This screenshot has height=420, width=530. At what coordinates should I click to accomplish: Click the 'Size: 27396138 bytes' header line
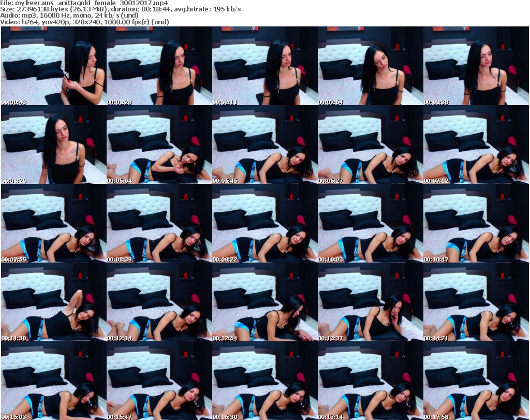[120, 9]
